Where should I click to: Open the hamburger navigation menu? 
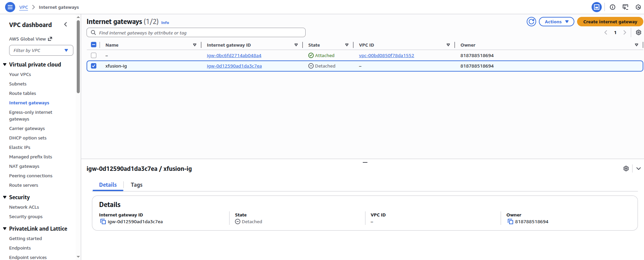tap(10, 7)
